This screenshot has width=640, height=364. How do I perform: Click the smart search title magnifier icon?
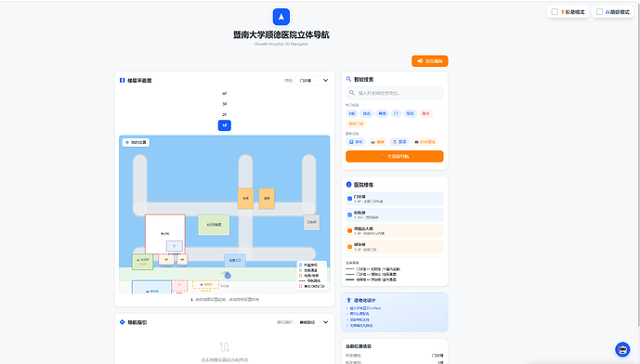(x=348, y=79)
